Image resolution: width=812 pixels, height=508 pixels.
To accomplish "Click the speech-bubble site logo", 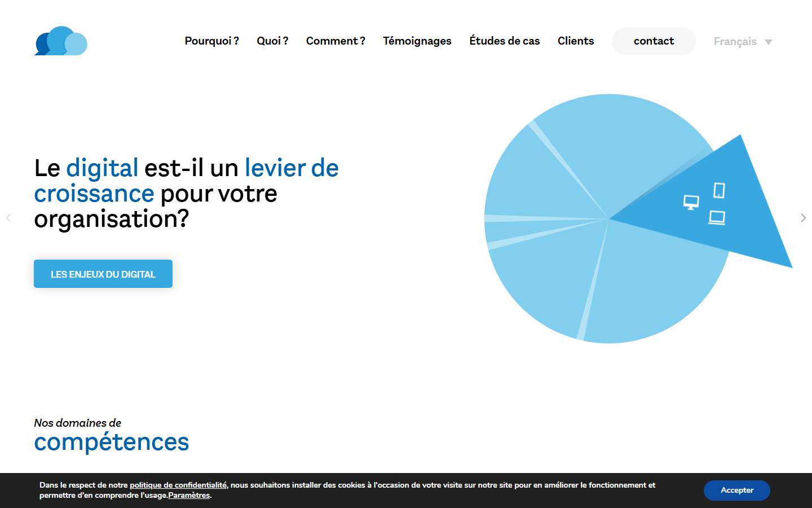I will pos(61,41).
